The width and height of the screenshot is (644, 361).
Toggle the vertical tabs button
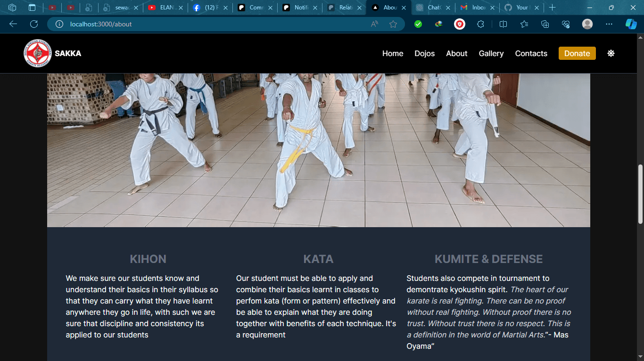pos(32,8)
